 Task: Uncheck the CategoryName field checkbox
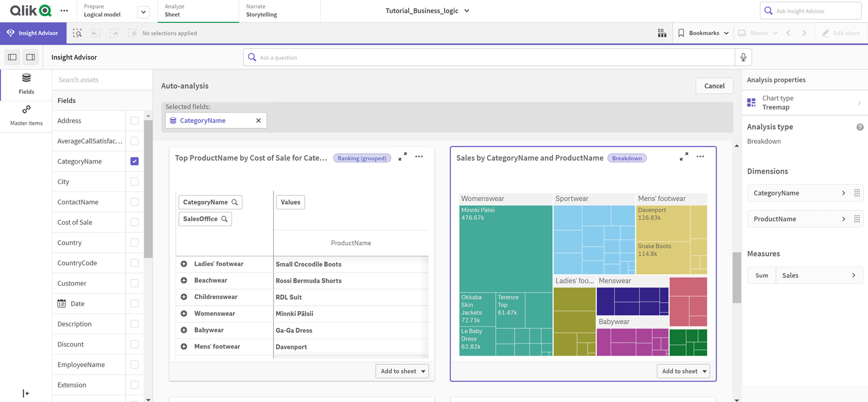coord(134,161)
